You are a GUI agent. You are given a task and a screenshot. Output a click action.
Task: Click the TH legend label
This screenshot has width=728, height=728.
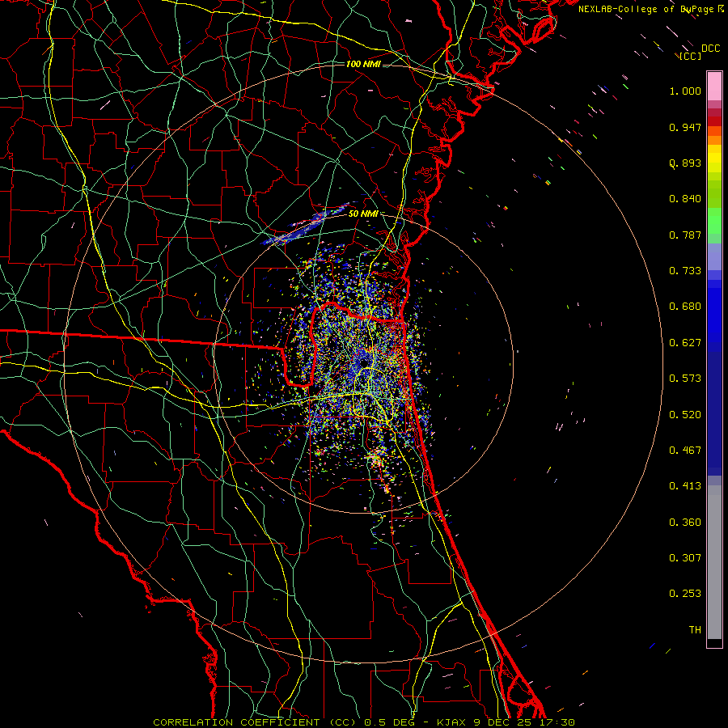(695, 630)
